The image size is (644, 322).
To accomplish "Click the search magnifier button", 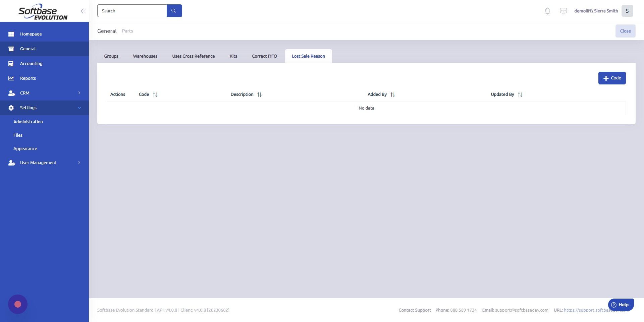I will pos(174,10).
